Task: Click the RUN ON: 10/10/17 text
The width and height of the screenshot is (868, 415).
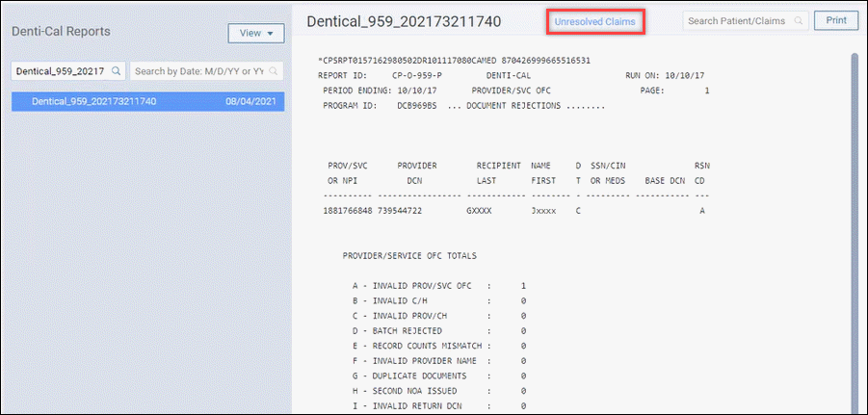Action: 665,75
